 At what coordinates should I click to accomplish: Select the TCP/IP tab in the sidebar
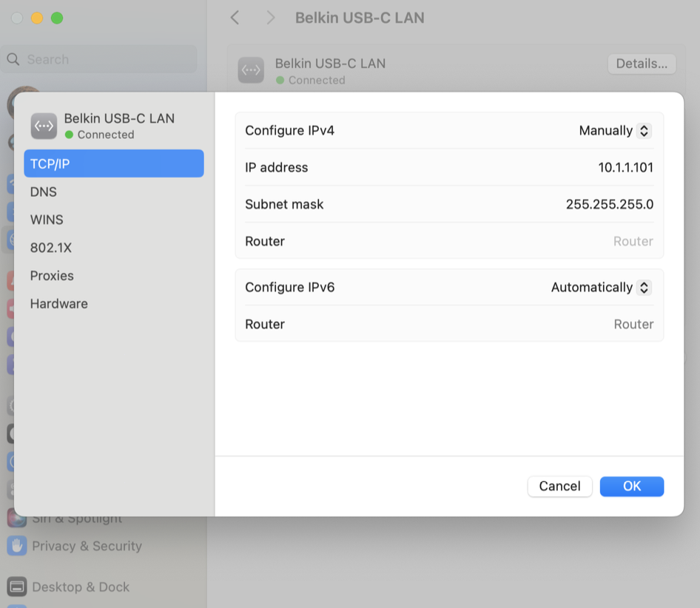[x=114, y=163]
